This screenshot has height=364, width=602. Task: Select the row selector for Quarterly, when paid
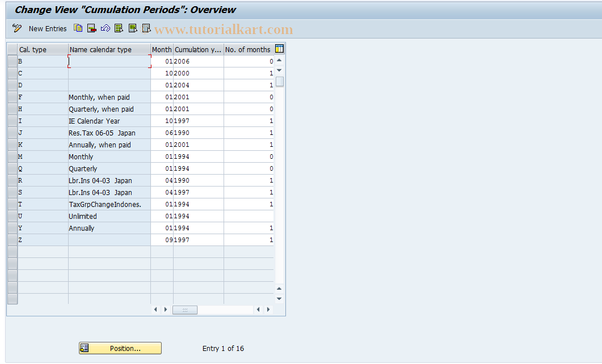tap(12, 109)
